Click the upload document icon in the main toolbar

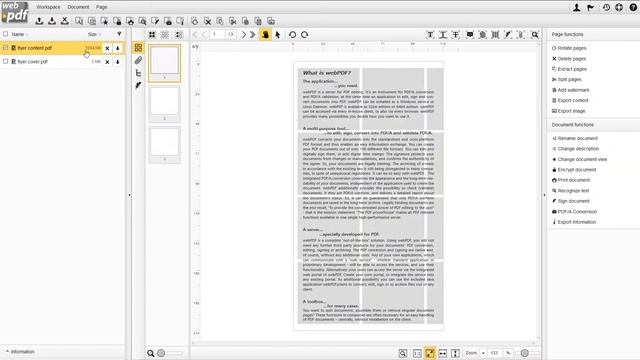[x=39, y=21]
